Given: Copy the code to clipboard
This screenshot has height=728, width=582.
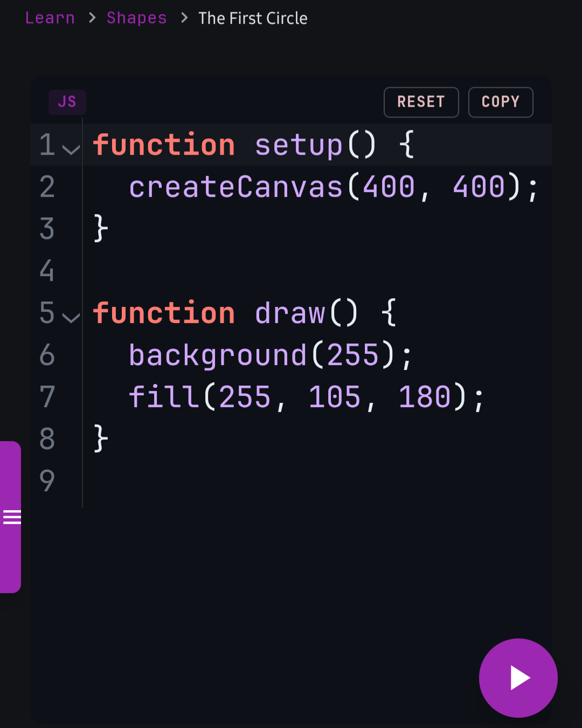Looking at the screenshot, I should click(501, 102).
